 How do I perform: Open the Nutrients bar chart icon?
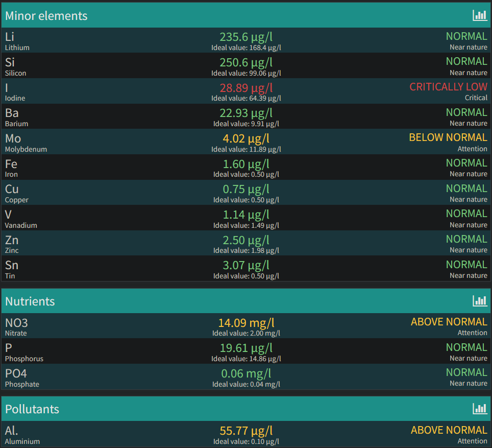pyautogui.click(x=480, y=301)
